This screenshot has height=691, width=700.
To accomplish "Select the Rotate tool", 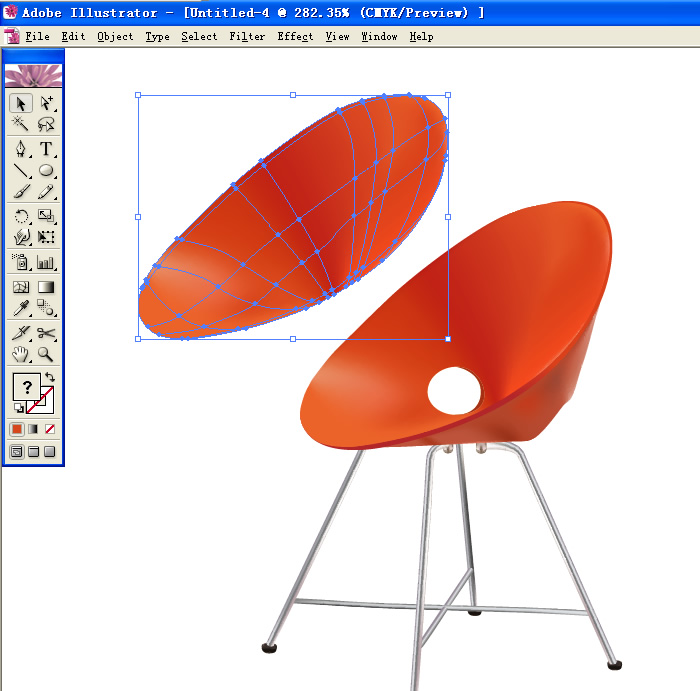I will point(21,216).
